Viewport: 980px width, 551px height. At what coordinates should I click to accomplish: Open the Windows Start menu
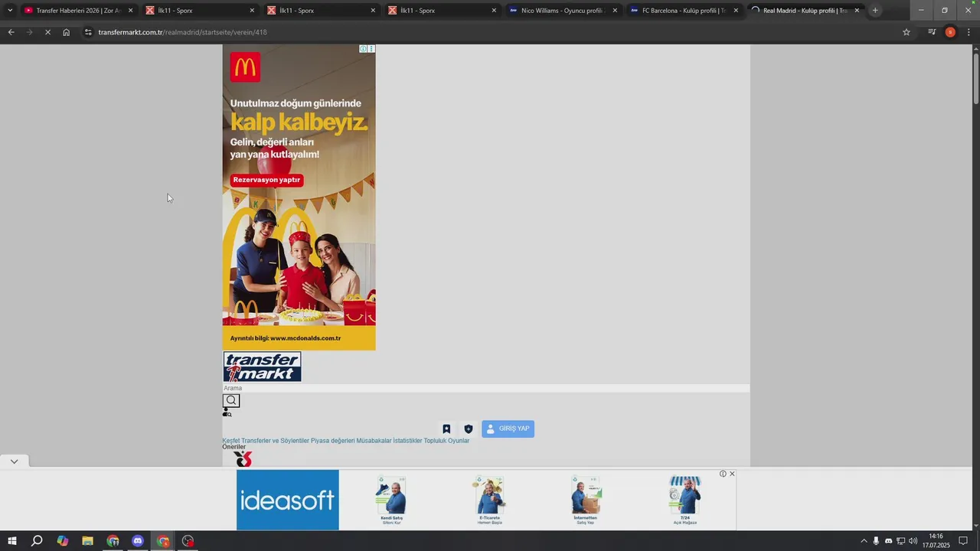tap(12, 541)
